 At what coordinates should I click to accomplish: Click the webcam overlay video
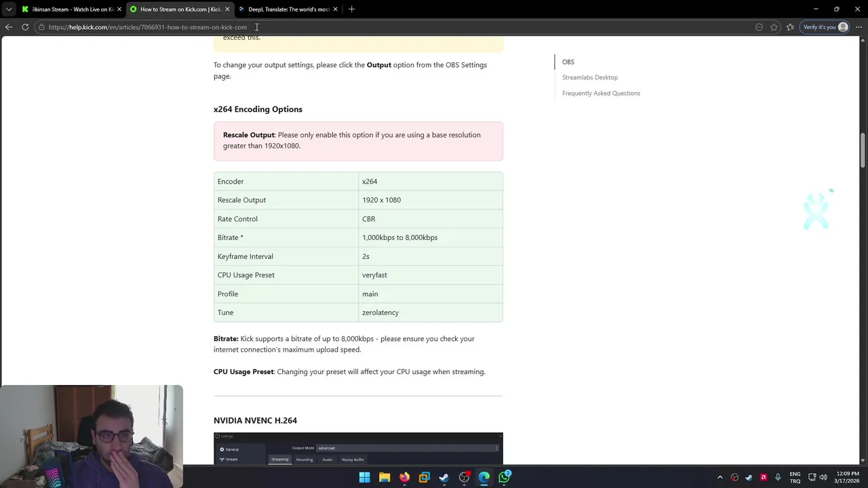pos(92,436)
